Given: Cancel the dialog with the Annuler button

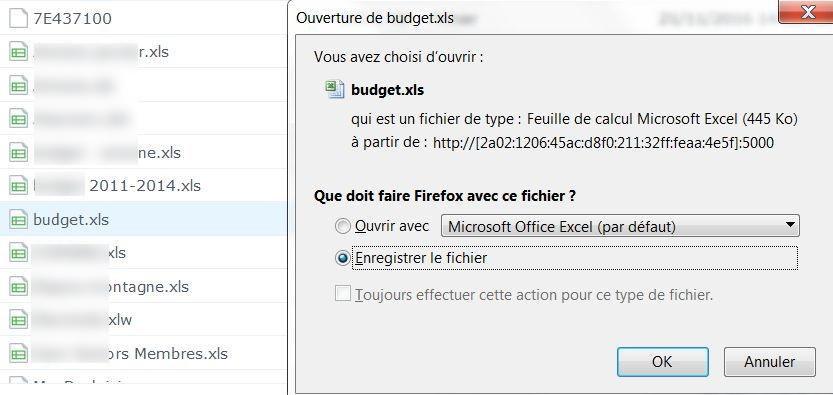Looking at the screenshot, I should [769, 362].
